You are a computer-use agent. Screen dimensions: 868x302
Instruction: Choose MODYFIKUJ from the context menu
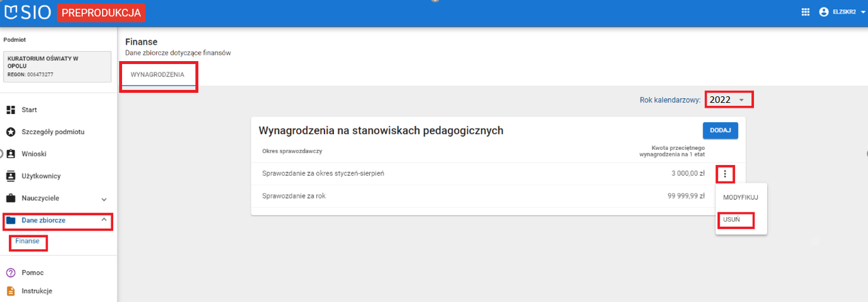[x=740, y=197]
